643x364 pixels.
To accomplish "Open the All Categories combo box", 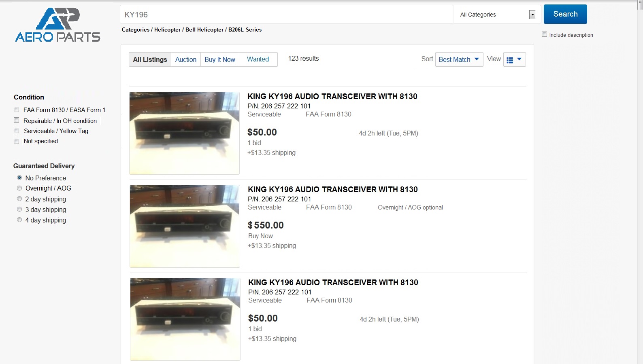I will 497,15.
